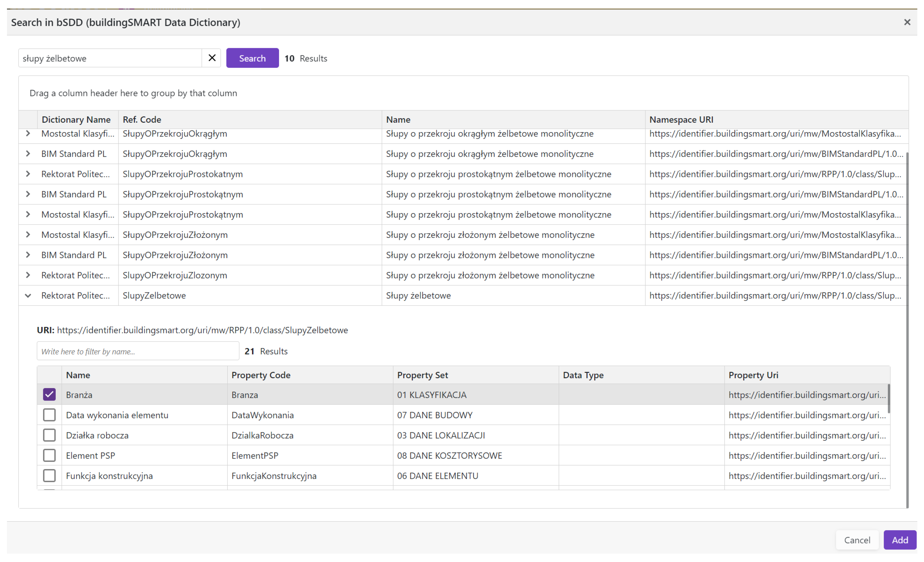Cancel the dialog
The width and height of the screenshot is (924, 562).
(857, 540)
